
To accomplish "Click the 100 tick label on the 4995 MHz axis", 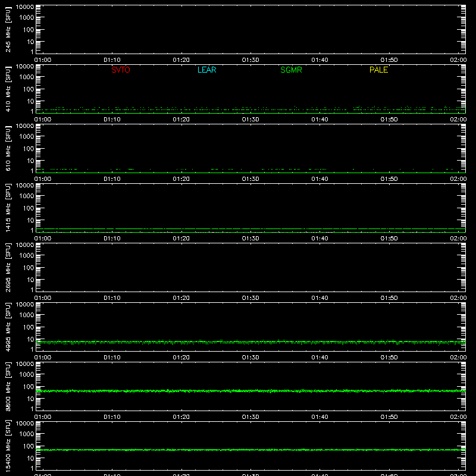I will (x=29, y=327).
